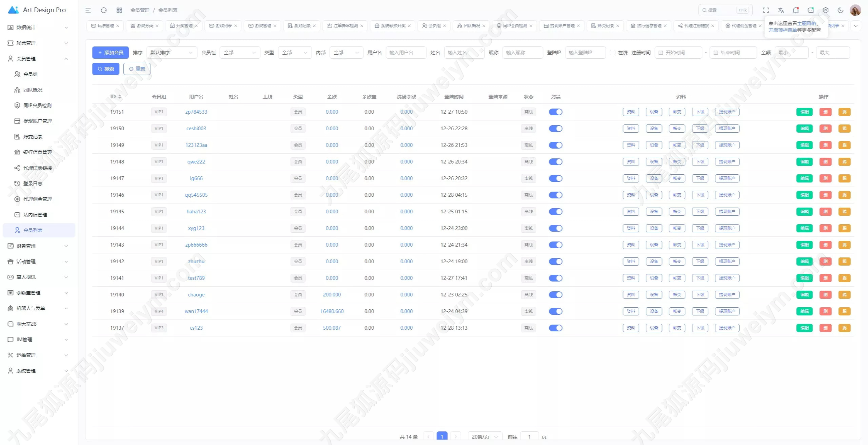Open notifications bell icon
The image size is (868, 445).
(x=796, y=10)
